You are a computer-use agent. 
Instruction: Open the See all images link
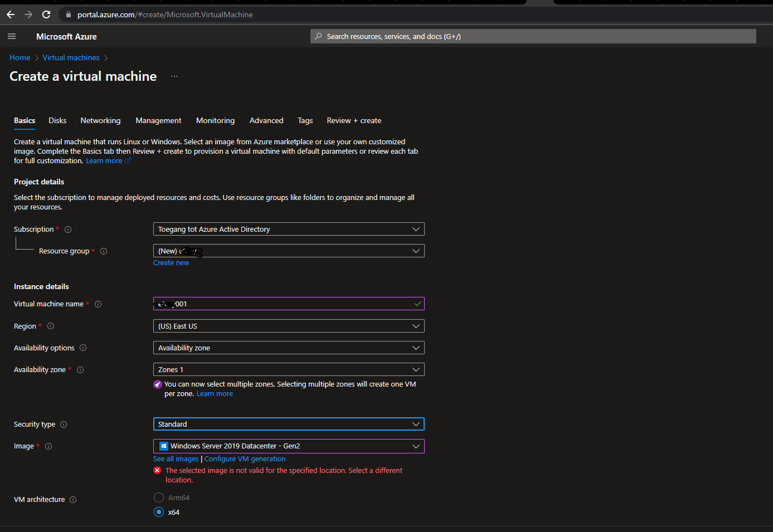point(176,458)
